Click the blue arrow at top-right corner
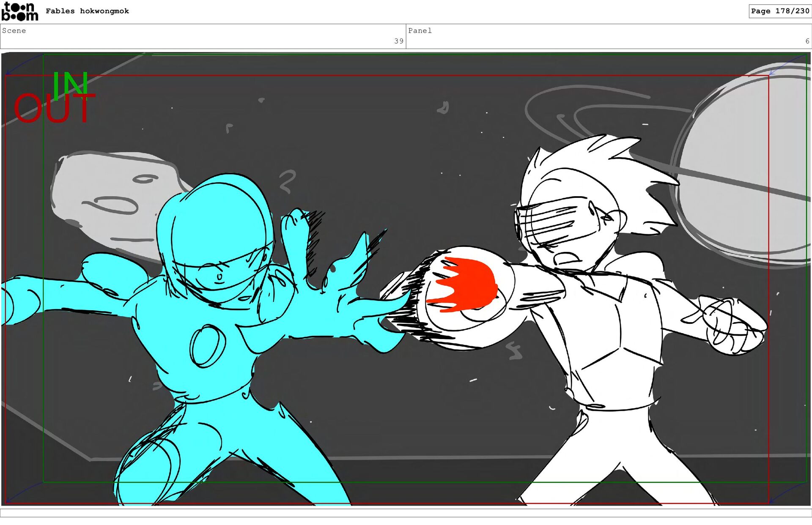 [788, 65]
